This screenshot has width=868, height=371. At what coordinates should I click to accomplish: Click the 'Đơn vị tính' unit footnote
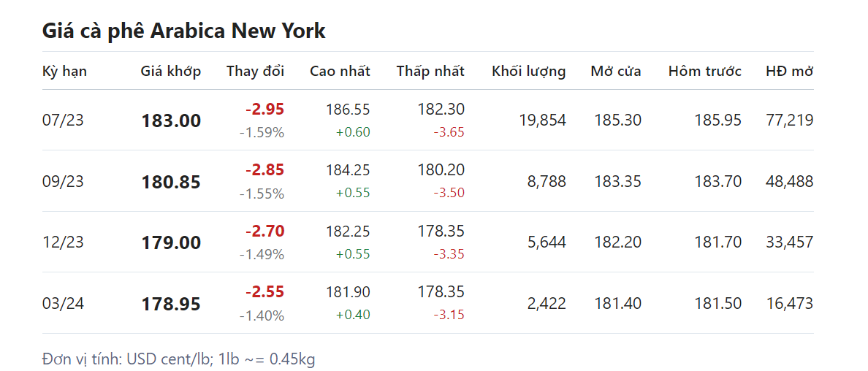[x=179, y=359]
